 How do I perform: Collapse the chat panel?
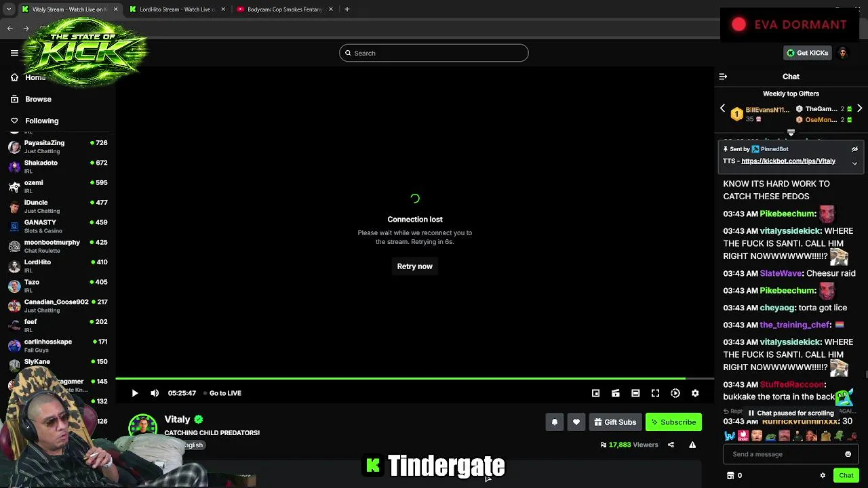click(723, 77)
